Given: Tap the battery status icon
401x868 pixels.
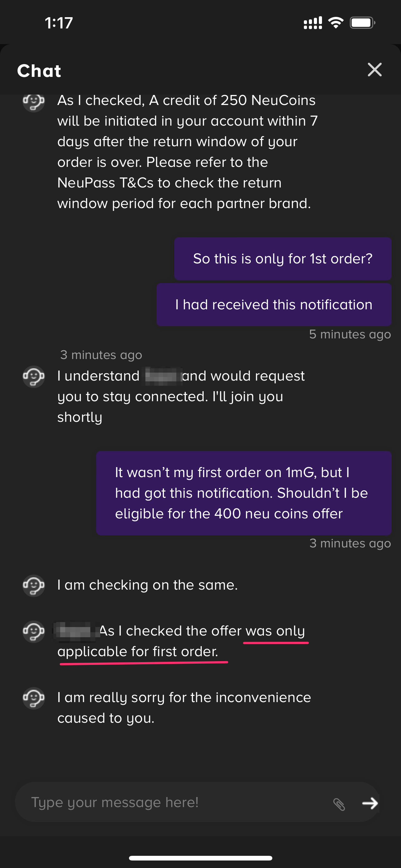Looking at the screenshot, I should (362, 23).
